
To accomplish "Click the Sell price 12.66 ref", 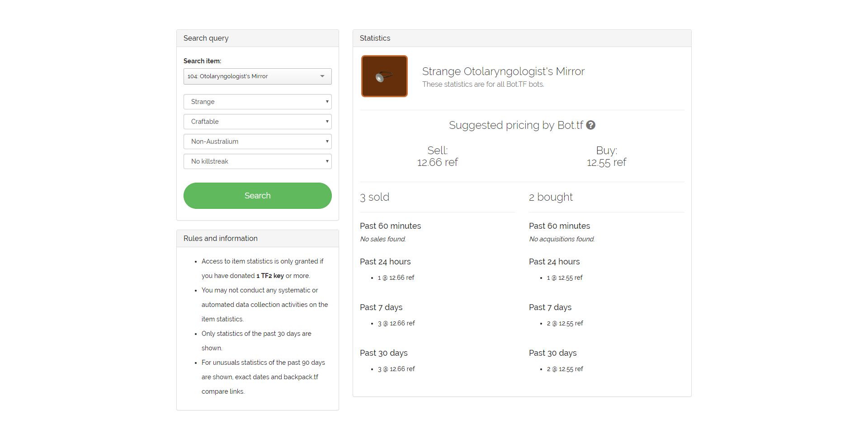I will [x=437, y=162].
